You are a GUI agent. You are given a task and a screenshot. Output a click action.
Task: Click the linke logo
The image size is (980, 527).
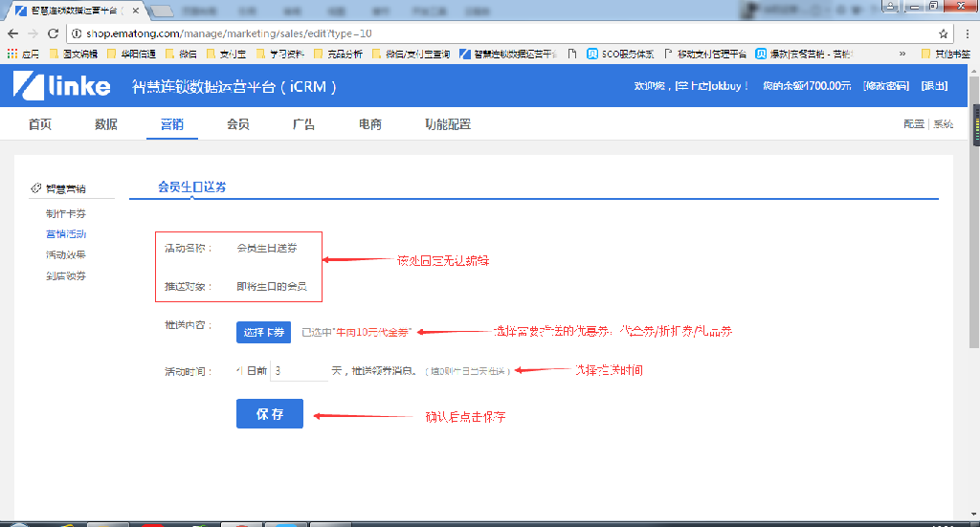pyautogui.click(x=62, y=85)
